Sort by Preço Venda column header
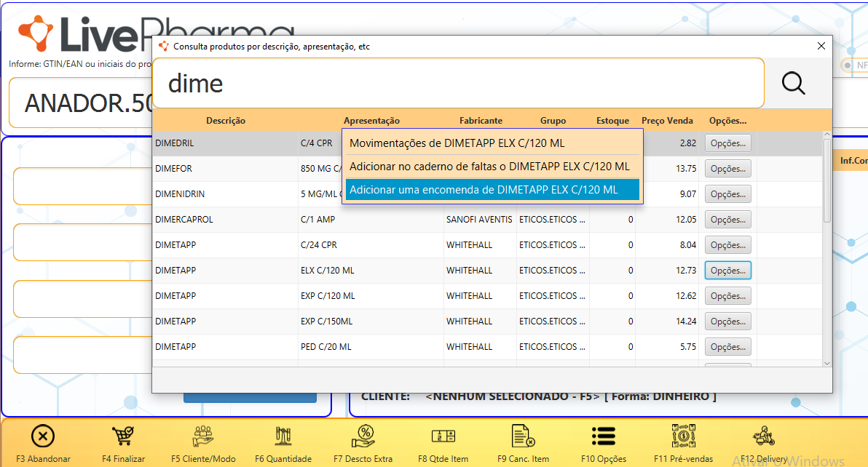This screenshot has height=467, width=868. (x=667, y=121)
